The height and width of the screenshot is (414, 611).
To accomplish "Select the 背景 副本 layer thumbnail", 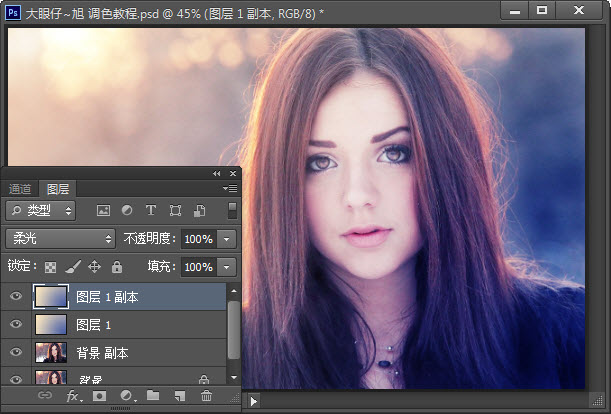I will (50, 353).
